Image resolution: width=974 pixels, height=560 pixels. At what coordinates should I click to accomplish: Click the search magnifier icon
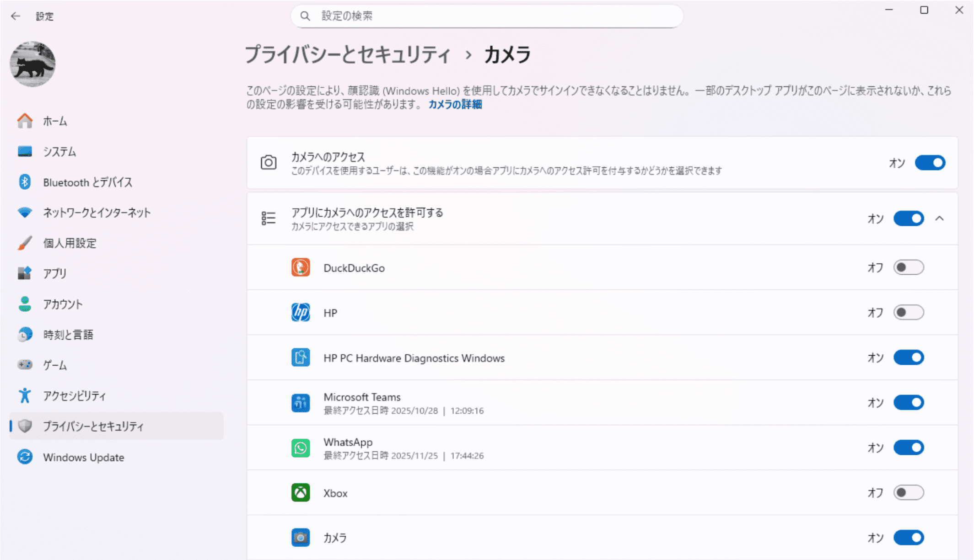(x=305, y=16)
